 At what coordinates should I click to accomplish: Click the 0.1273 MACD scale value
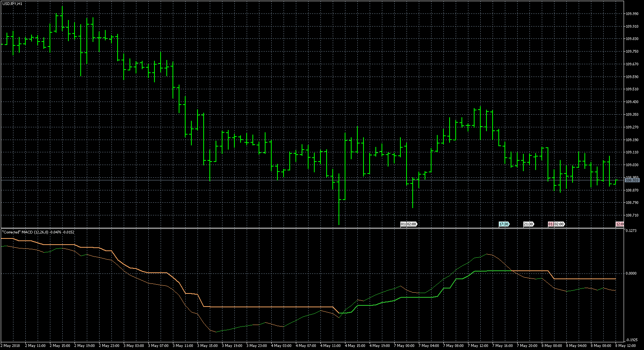(x=631, y=231)
